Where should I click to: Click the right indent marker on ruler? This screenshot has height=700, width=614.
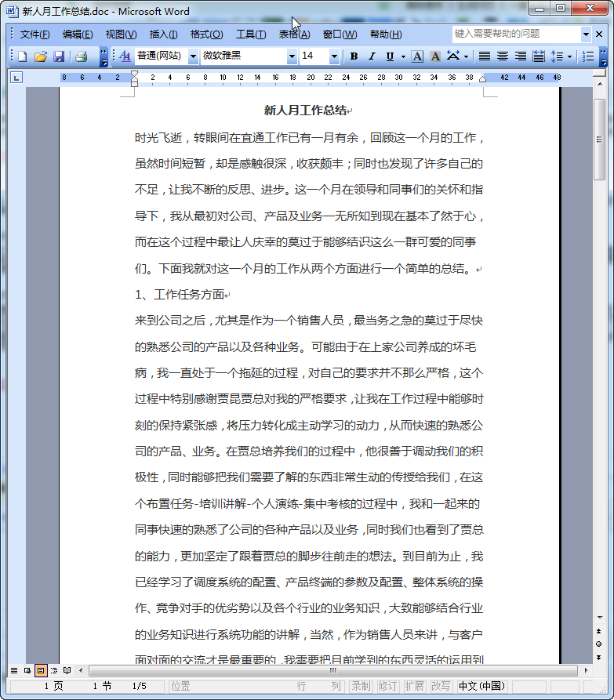pyautogui.click(x=482, y=79)
